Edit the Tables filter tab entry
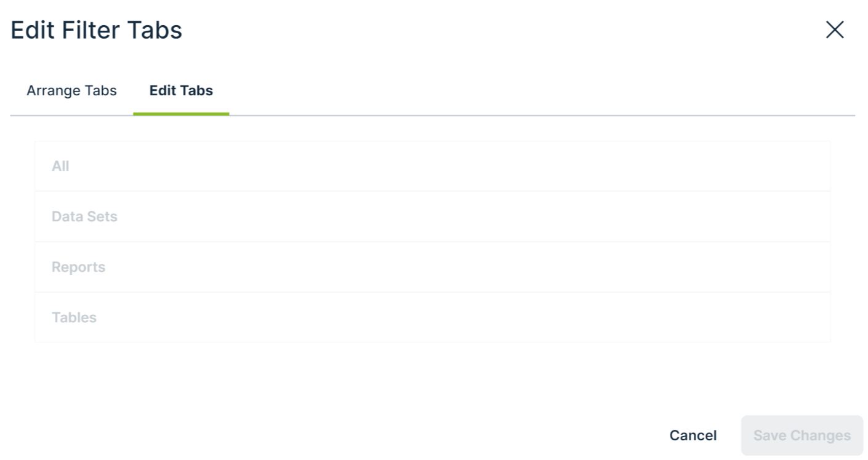Viewport: 868px width, 460px height. tap(74, 317)
